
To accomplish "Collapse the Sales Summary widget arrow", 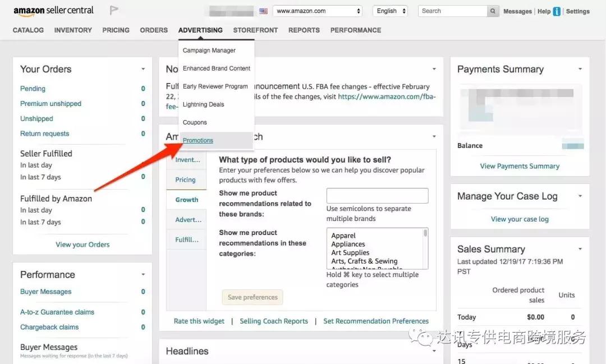I will tap(580, 249).
